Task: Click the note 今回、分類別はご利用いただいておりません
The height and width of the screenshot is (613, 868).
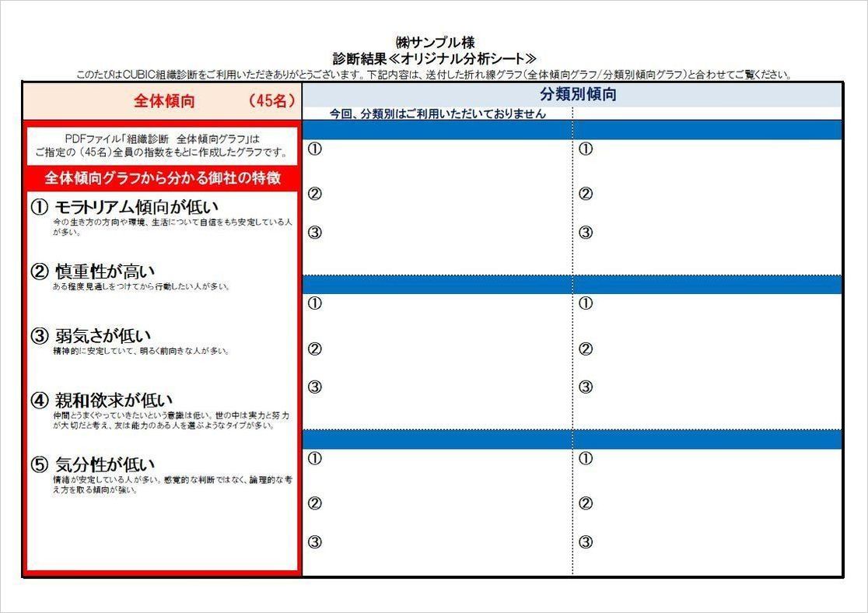Action: click(x=438, y=114)
